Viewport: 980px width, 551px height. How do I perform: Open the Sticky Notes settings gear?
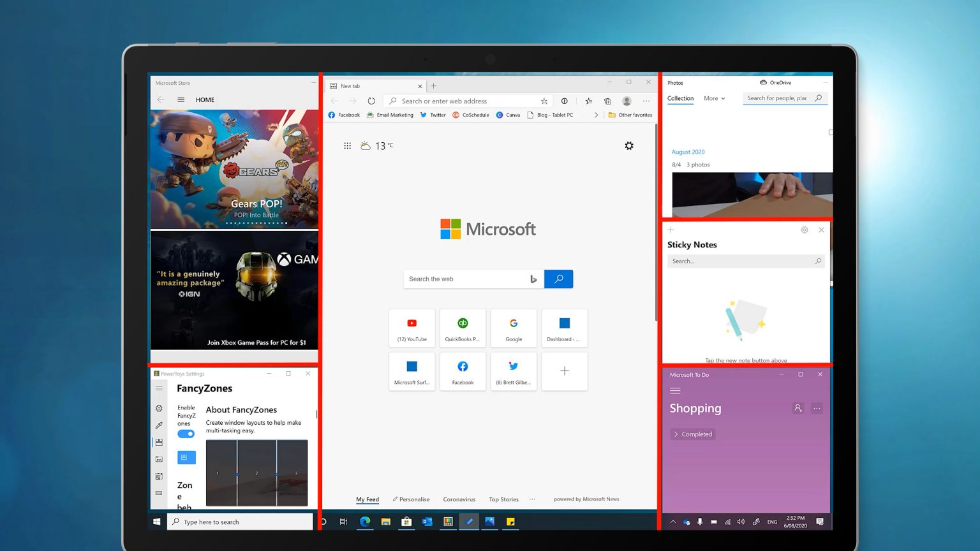(805, 230)
